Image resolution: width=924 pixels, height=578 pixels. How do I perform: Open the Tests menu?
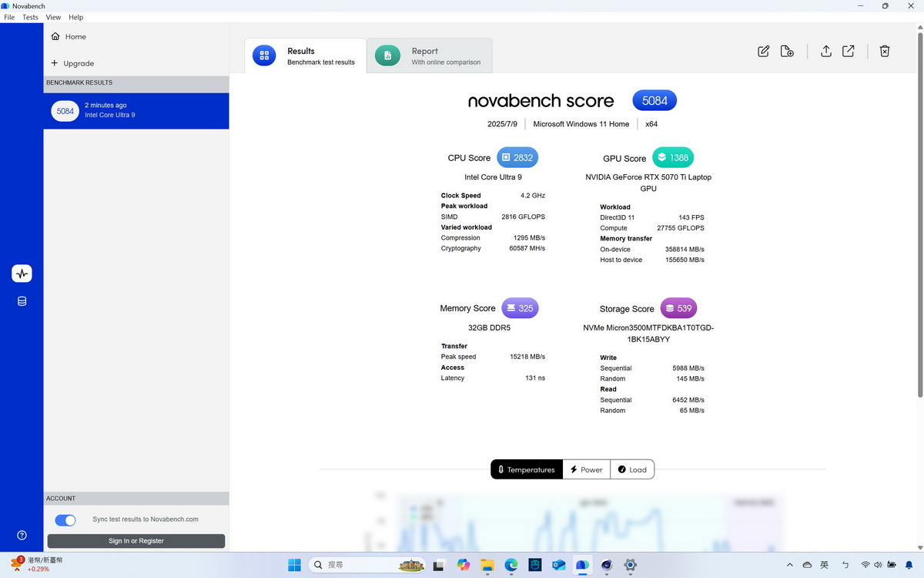(30, 17)
